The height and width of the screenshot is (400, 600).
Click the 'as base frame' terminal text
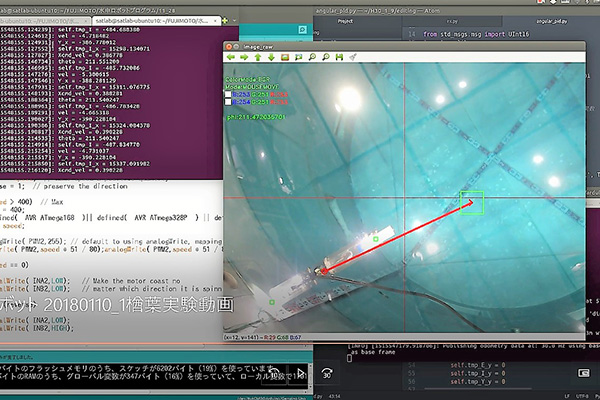[373, 352]
